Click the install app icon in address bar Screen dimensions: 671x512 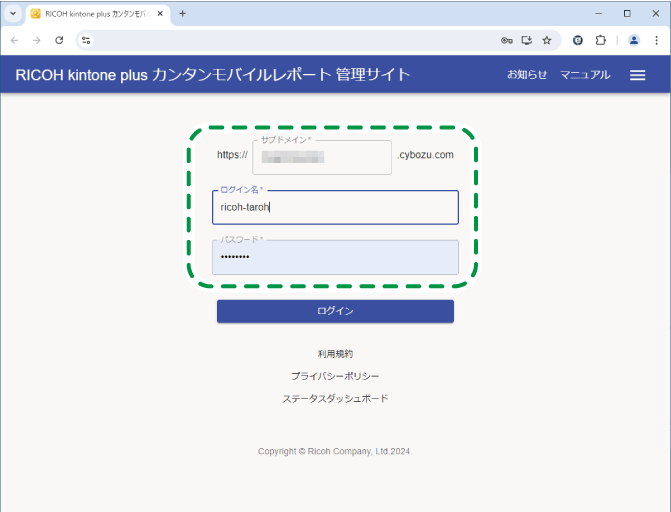527,40
